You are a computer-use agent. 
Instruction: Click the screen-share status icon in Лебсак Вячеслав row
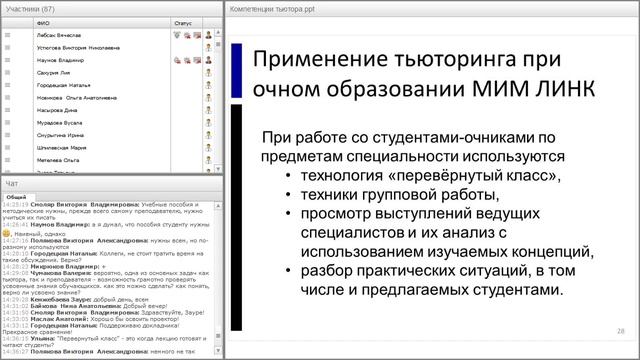pyautogui.click(x=197, y=36)
